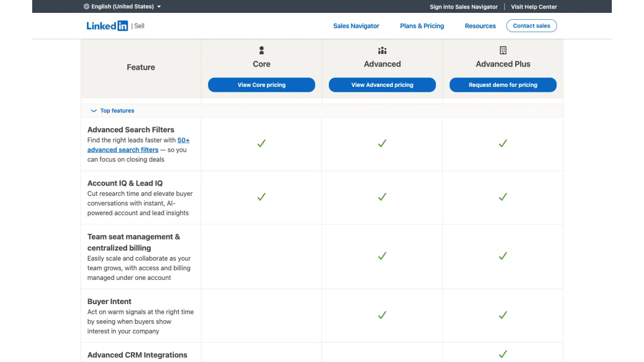The width and height of the screenshot is (644, 362).
Task: Open the English (United States) language dropdown
Action: (x=122, y=6)
